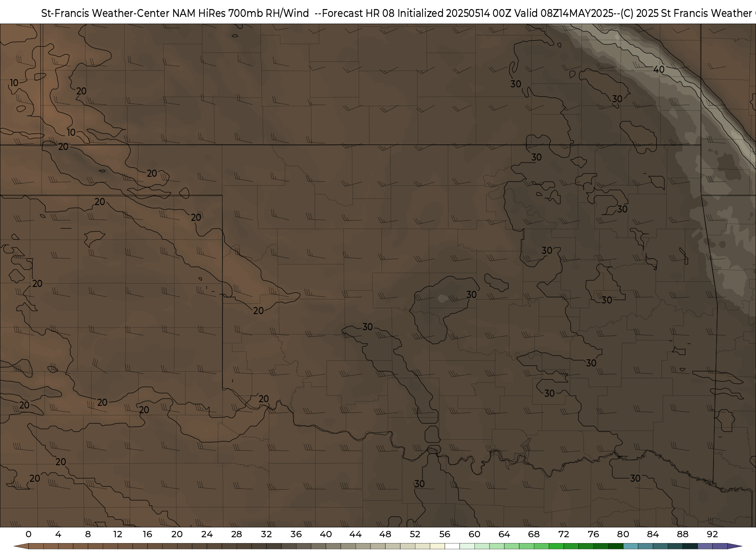Screen dimensions: 756x551
Task: Click the "40" contour label on the map
Action: tap(659, 70)
